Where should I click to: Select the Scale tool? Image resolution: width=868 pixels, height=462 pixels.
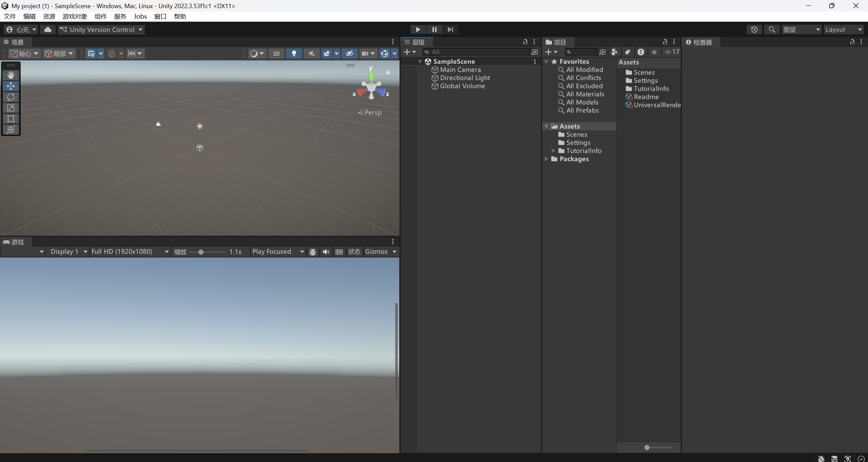coord(11,108)
